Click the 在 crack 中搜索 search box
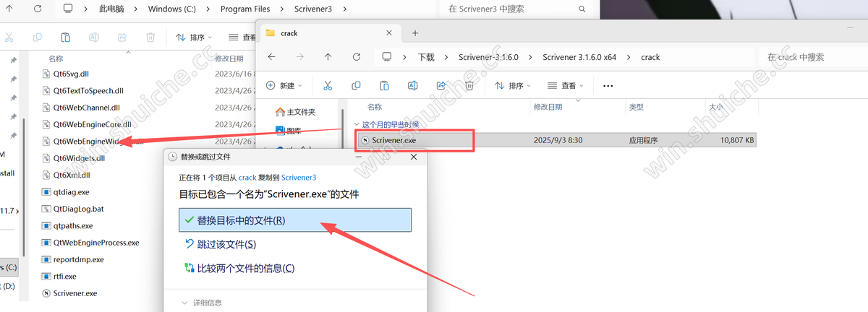The width and height of the screenshot is (868, 312). pyautogui.click(x=810, y=57)
